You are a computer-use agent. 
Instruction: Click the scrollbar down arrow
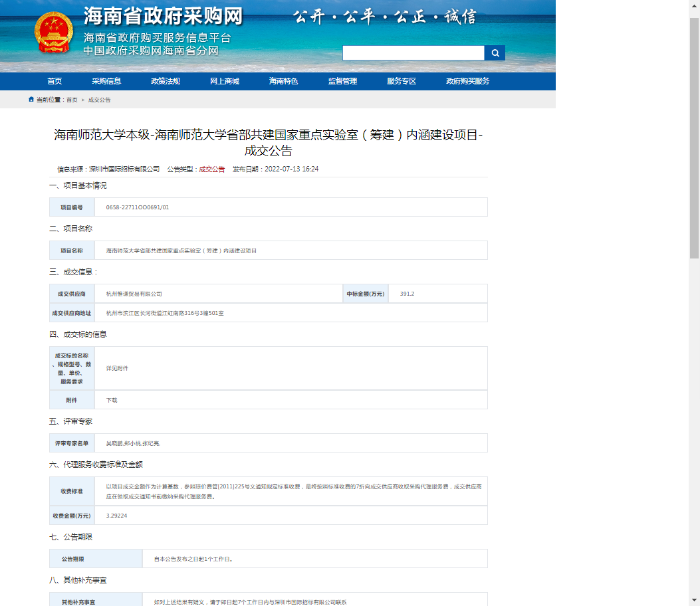tap(694, 600)
